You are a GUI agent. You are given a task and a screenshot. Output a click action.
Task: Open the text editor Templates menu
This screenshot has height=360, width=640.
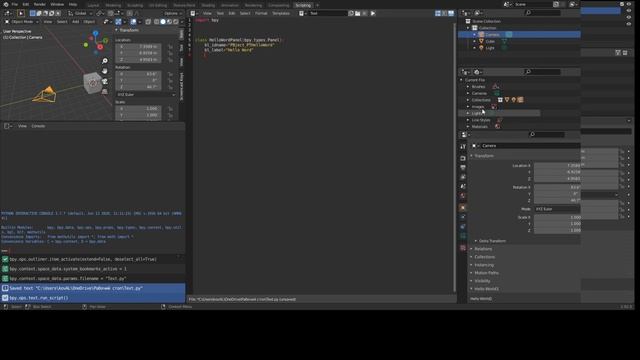pos(281,13)
